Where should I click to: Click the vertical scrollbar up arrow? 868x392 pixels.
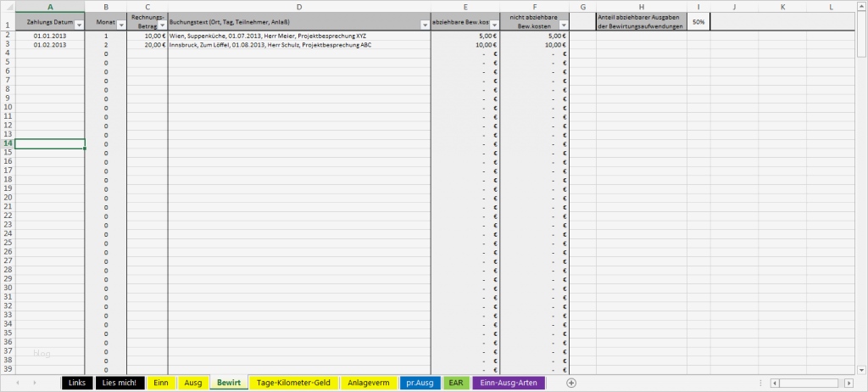click(x=861, y=6)
